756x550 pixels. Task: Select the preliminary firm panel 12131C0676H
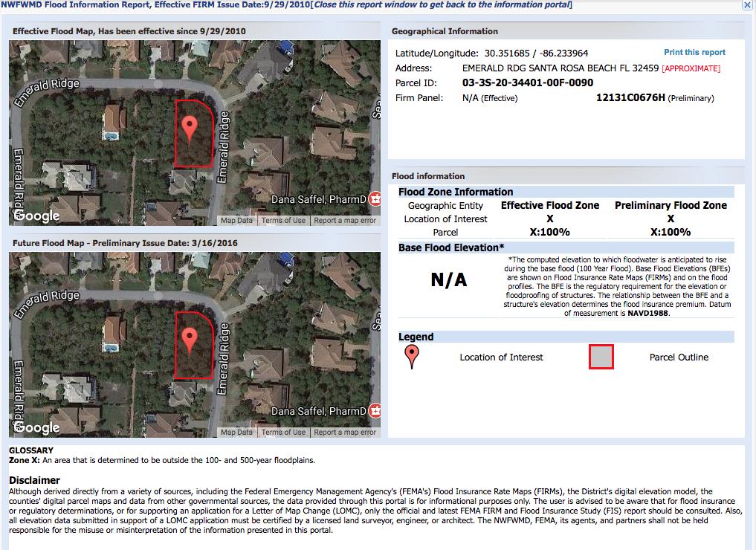click(630, 97)
